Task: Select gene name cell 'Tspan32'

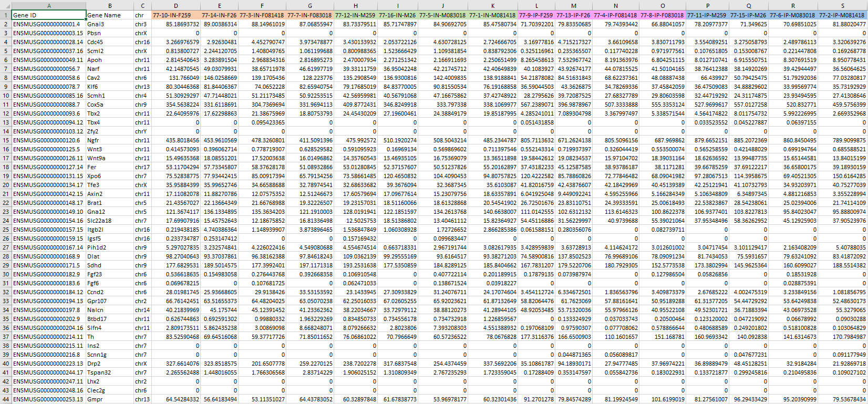Action: (x=110, y=372)
